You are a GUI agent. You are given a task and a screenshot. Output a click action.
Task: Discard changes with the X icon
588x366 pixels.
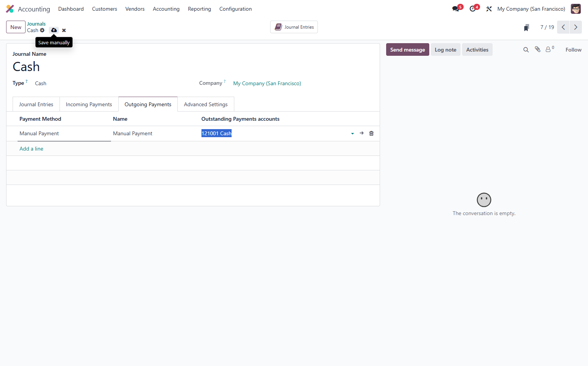64,30
